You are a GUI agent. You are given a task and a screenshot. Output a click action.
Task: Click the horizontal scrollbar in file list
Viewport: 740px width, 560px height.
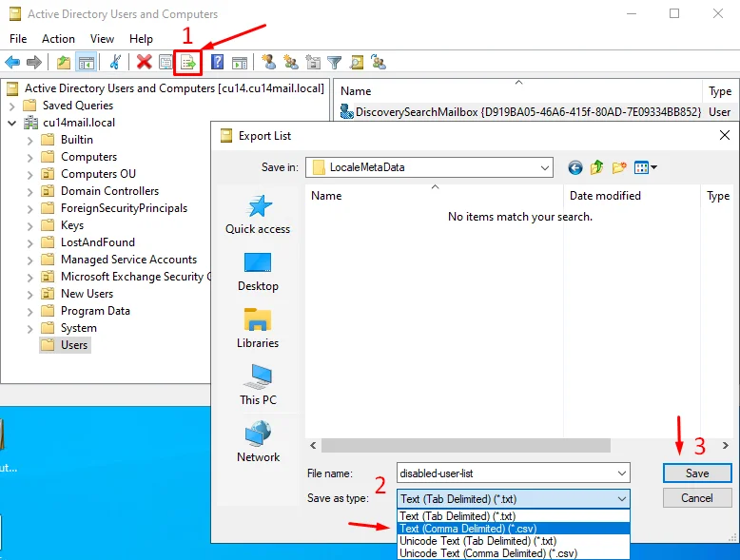[x=466, y=445]
